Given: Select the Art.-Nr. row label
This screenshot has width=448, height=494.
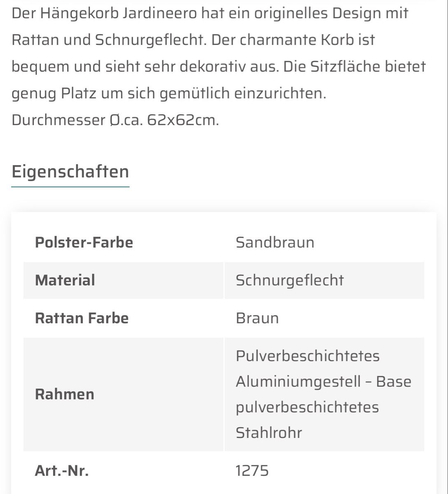Looking at the screenshot, I should (x=62, y=470).
